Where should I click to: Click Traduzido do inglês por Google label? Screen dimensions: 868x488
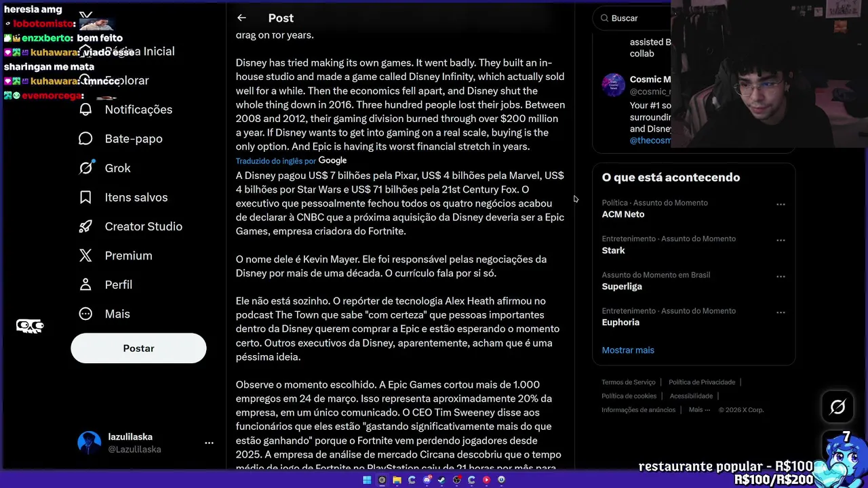click(x=291, y=161)
